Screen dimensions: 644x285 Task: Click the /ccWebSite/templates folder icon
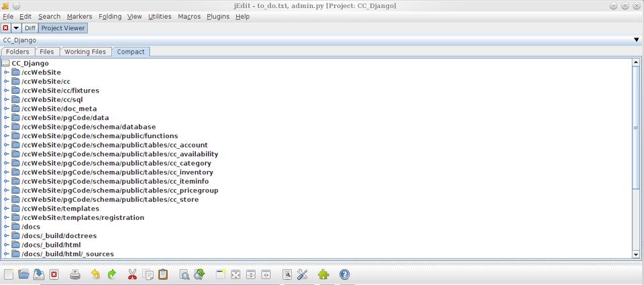(15, 209)
